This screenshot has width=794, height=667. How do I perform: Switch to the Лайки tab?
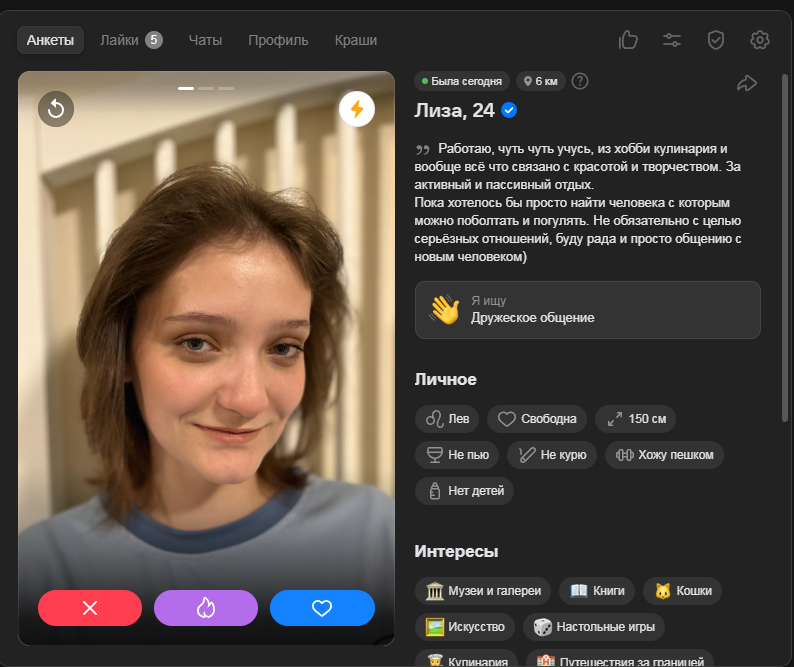(x=130, y=40)
